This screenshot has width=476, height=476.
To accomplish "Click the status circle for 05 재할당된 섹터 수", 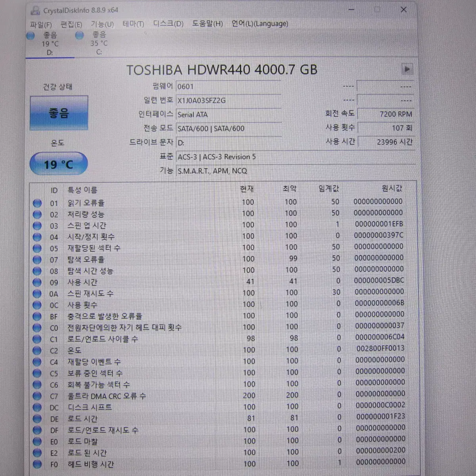I will coord(37,248).
